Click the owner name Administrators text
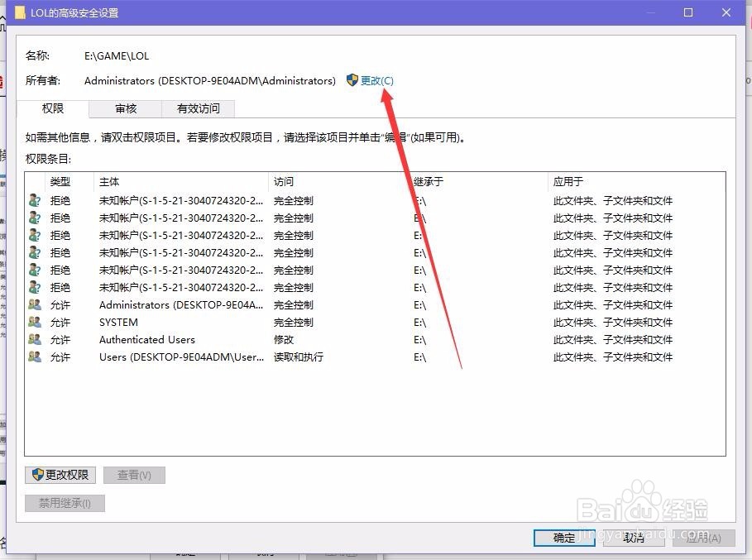This screenshot has width=752, height=560. [x=210, y=80]
